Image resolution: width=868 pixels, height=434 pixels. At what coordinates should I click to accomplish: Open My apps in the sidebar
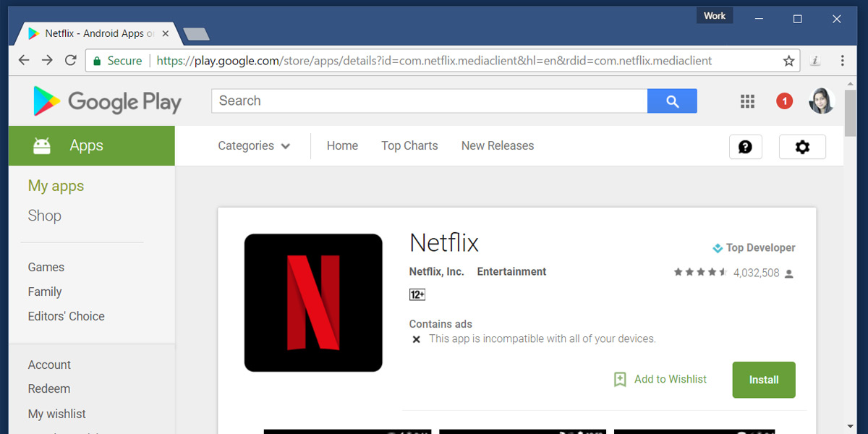click(x=56, y=187)
